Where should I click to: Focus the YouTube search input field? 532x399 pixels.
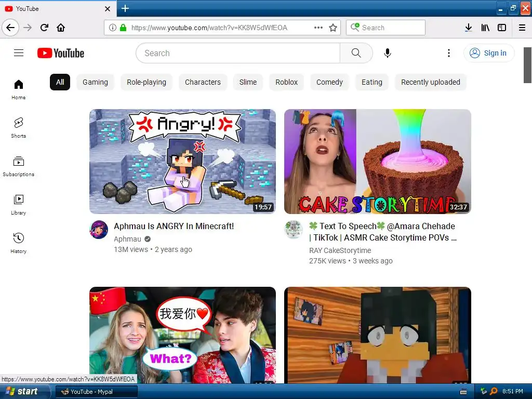(x=238, y=53)
